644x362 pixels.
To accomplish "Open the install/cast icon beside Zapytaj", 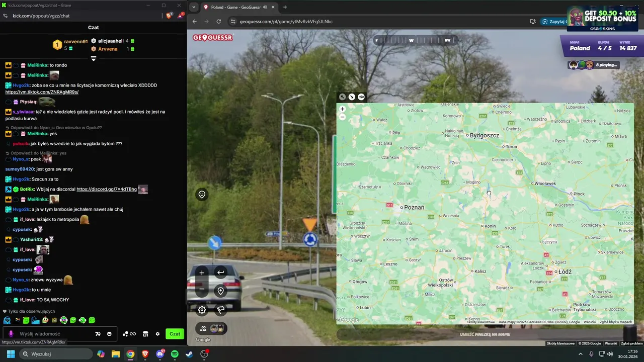I will pyautogui.click(x=533, y=22).
